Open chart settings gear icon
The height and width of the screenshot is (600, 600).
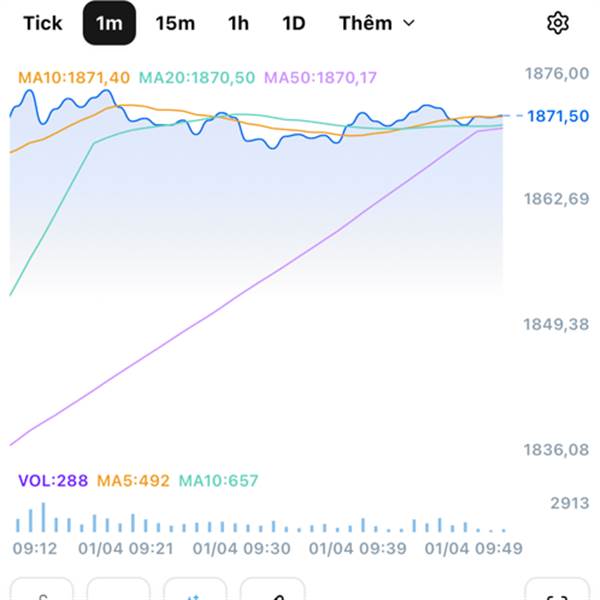click(557, 23)
